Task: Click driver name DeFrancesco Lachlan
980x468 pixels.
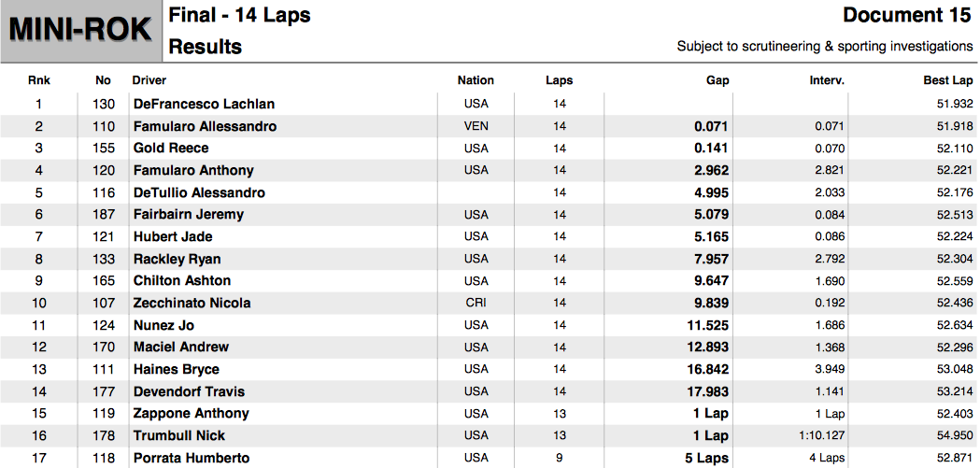Action: point(204,104)
